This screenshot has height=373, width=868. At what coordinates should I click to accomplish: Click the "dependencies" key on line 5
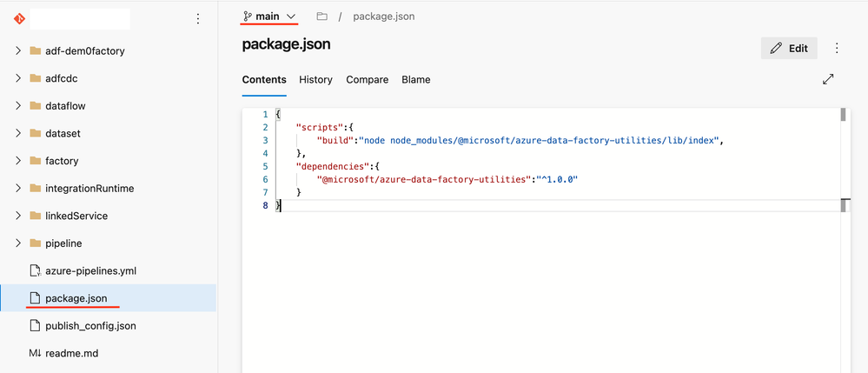click(331, 166)
